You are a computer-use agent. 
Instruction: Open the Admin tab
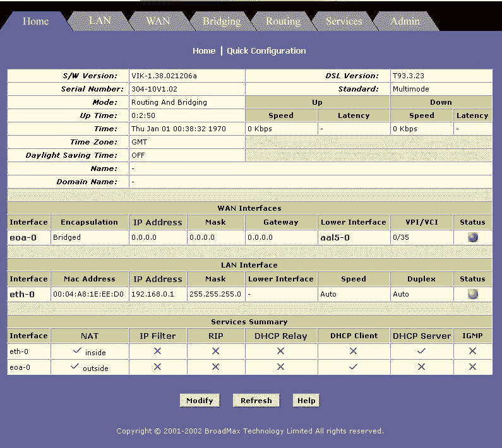[x=405, y=21]
